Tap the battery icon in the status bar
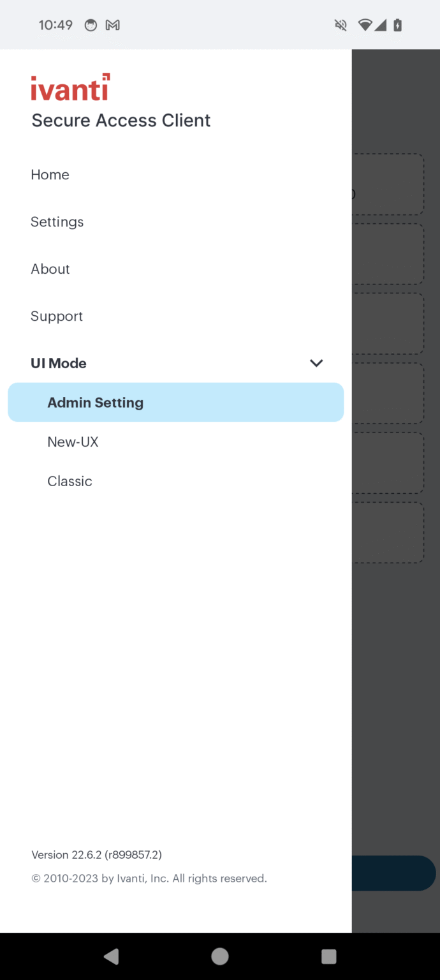 pyautogui.click(x=399, y=25)
